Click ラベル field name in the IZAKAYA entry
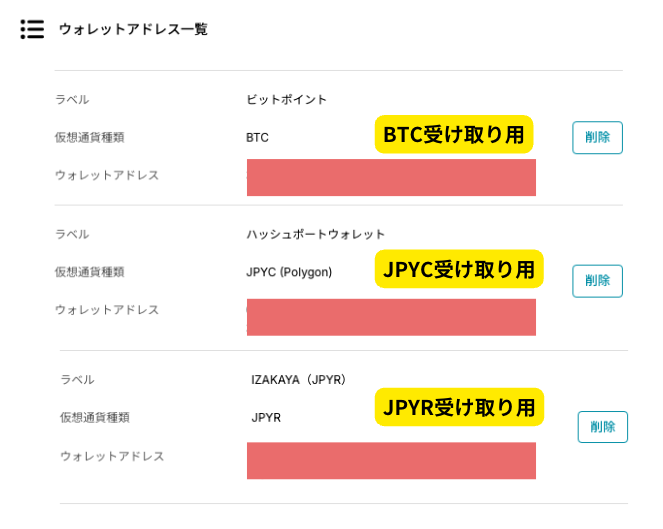 pyautogui.click(x=77, y=380)
